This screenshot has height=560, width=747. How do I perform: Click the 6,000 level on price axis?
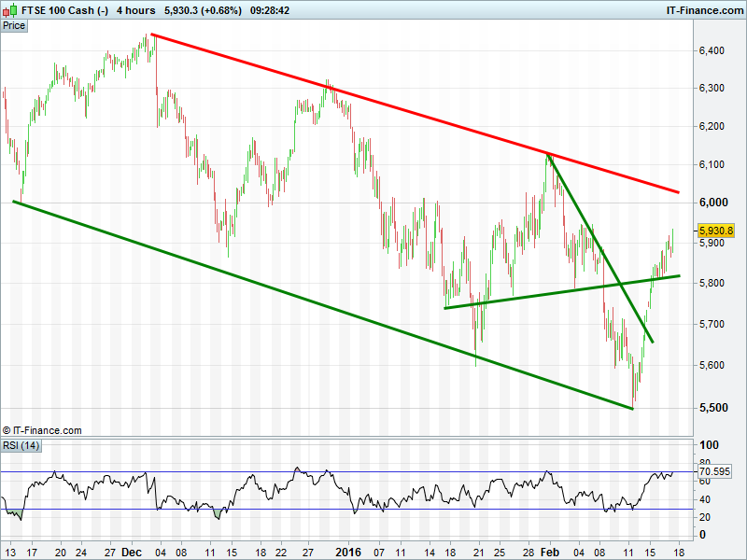[x=712, y=203]
